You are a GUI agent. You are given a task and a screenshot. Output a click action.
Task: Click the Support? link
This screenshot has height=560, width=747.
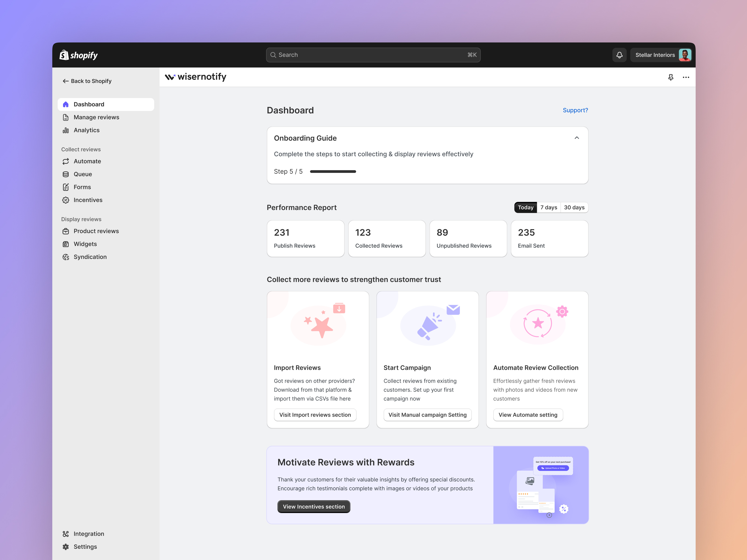pos(575,110)
